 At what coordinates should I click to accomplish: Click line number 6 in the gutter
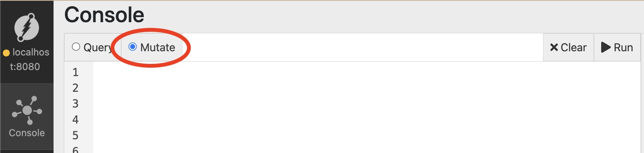(75, 150)
